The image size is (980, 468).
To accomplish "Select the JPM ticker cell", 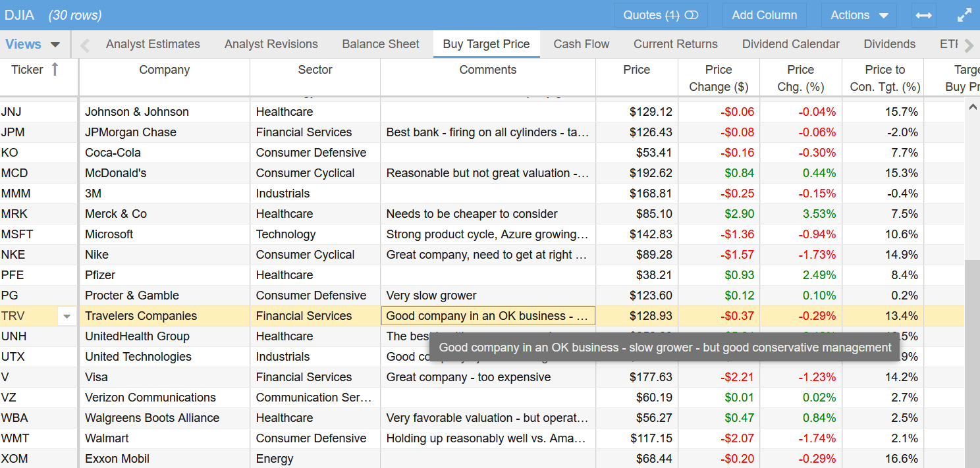I will (39, 132).
